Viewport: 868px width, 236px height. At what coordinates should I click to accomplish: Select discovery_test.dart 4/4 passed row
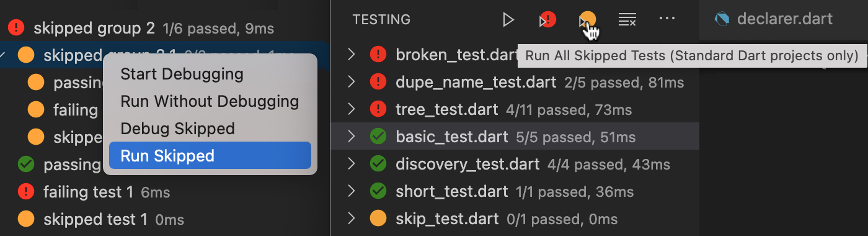point(515,164)
